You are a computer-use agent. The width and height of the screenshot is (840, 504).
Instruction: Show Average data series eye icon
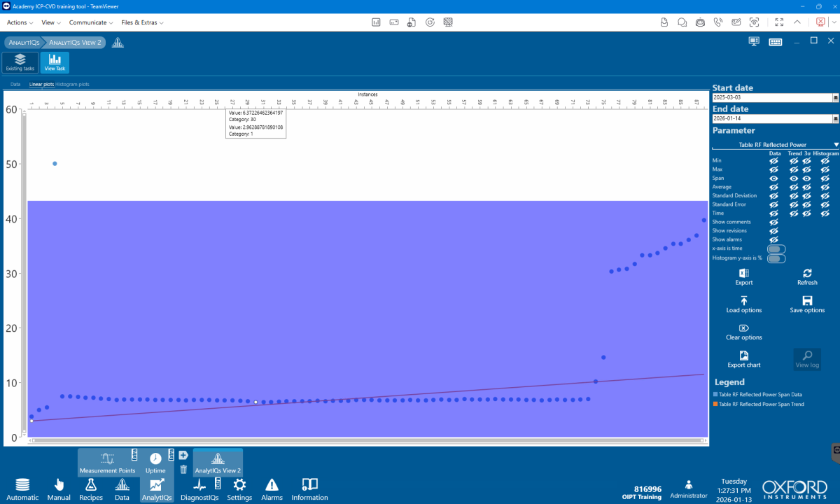774,187
